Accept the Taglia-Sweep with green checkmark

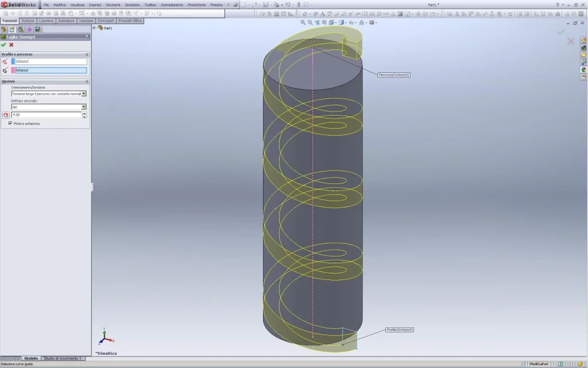(x=4, y=45)
